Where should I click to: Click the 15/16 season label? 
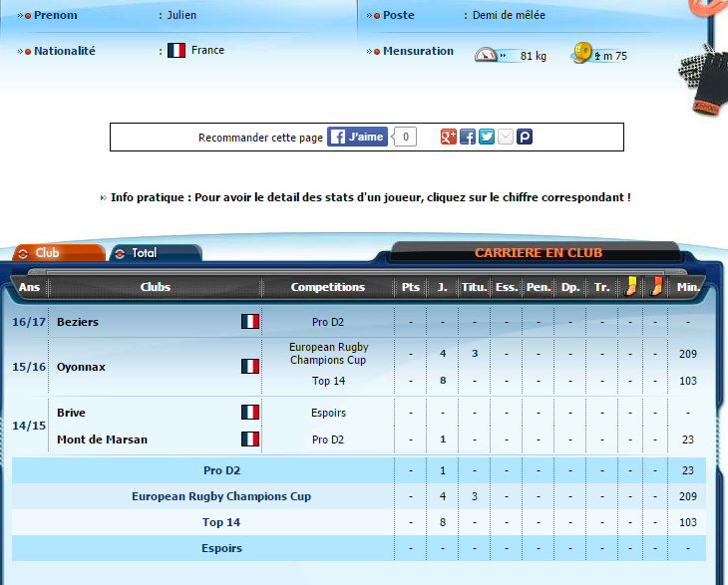tap(29, 367)
